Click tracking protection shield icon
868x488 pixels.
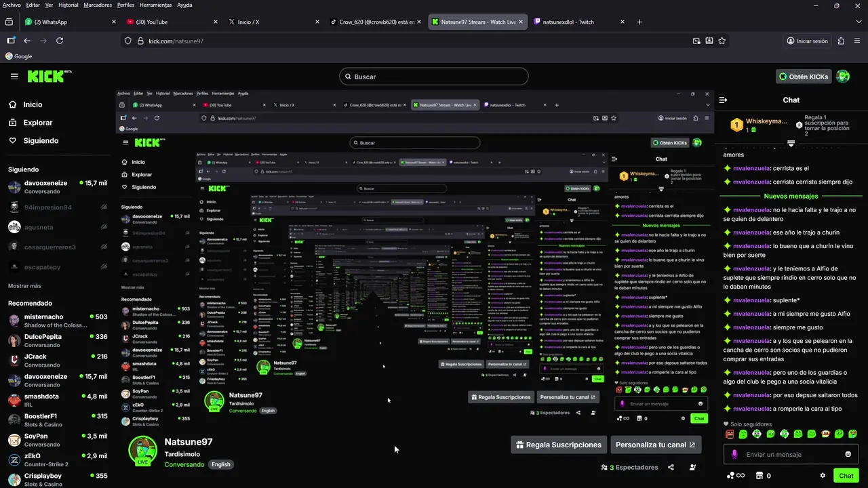coord(127,41)
